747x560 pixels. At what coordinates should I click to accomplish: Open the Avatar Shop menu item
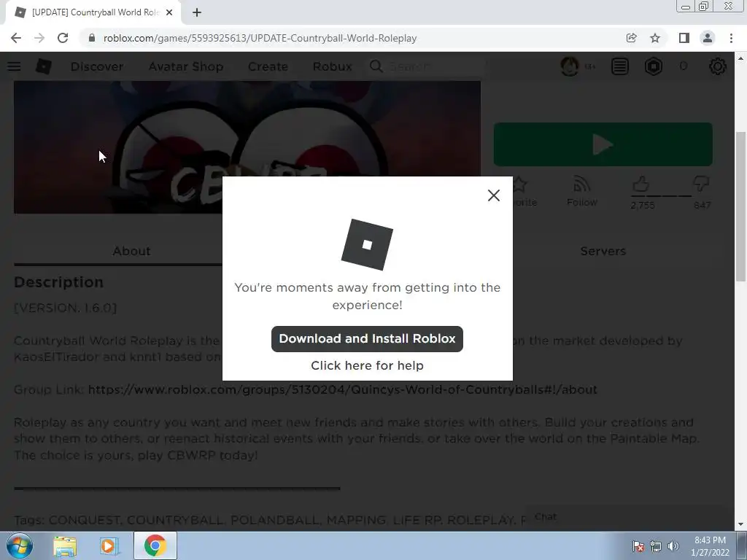(186, 66)
